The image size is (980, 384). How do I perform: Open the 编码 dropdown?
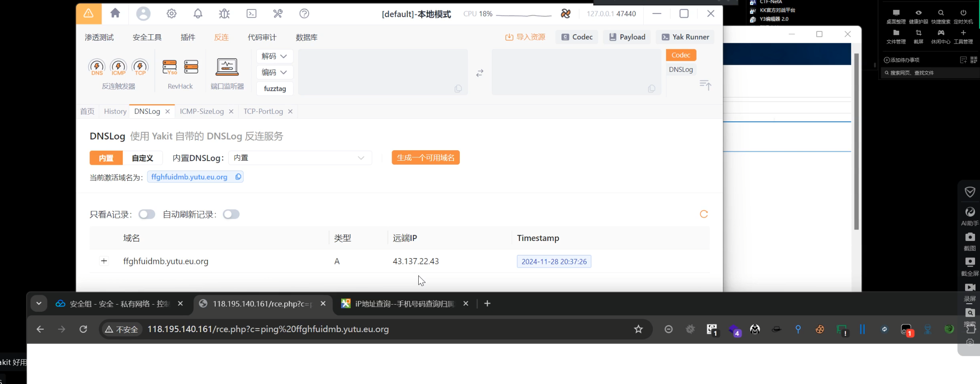click(x=274, y=72)
